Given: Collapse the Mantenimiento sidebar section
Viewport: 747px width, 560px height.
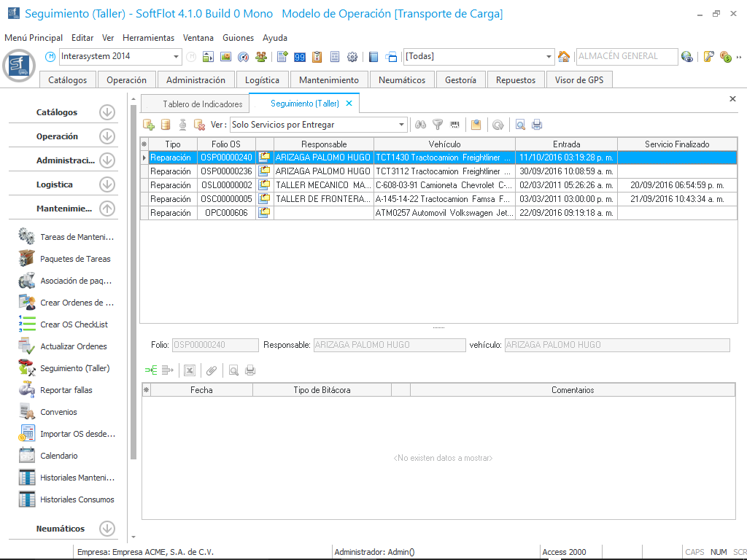Looking at the screenshot, I should click(x=107, y=209).
